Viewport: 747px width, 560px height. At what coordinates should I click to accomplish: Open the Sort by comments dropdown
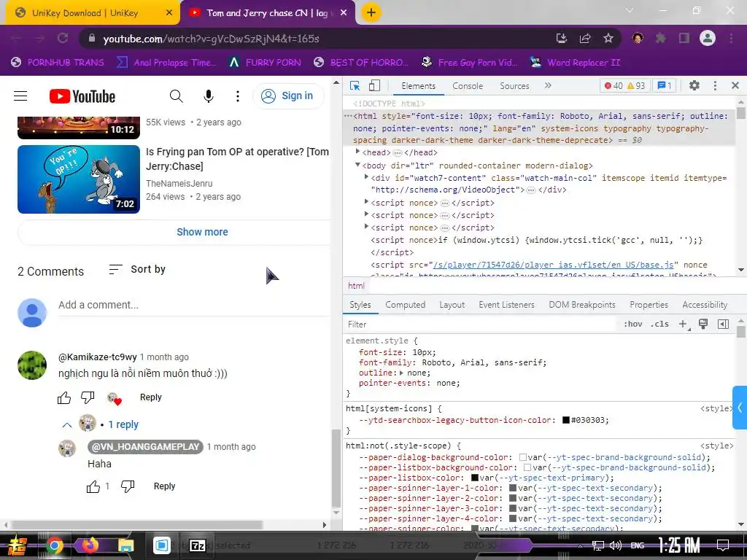point(136,270)
